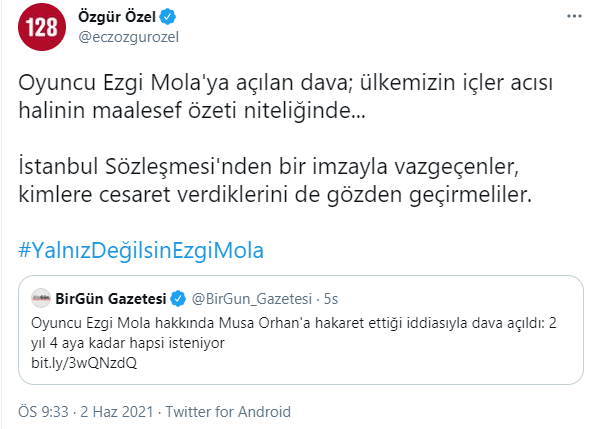Click the BirGün Gazetesi small avatar
600x429 pixels.
(41, 298)
